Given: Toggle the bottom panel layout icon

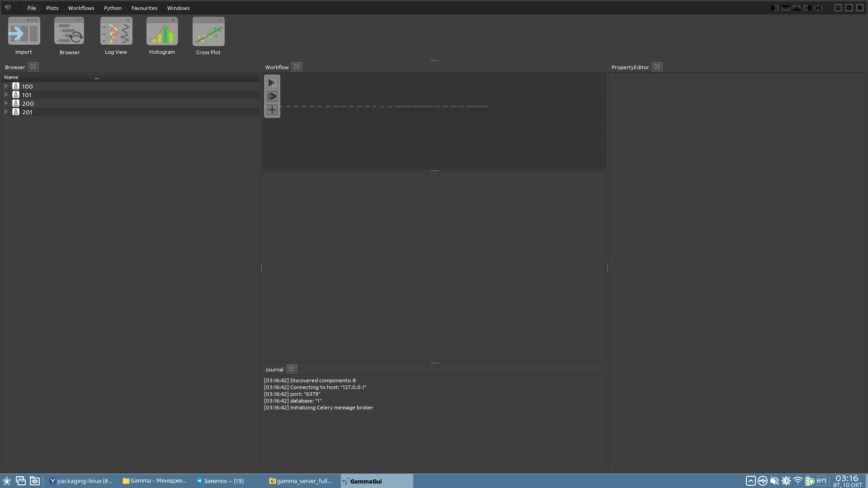Looking at the screenshot, I should coord(797,8).
